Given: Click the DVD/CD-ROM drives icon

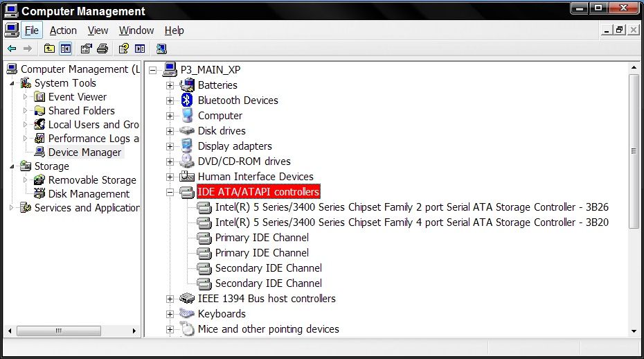Looking at the screenshot, I should (187, 161).
